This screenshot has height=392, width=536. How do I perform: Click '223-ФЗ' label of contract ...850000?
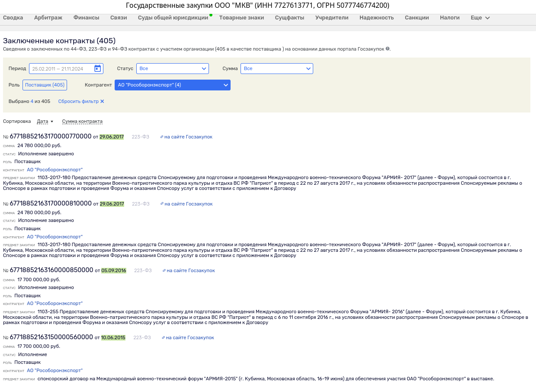[x=143, y=270]
